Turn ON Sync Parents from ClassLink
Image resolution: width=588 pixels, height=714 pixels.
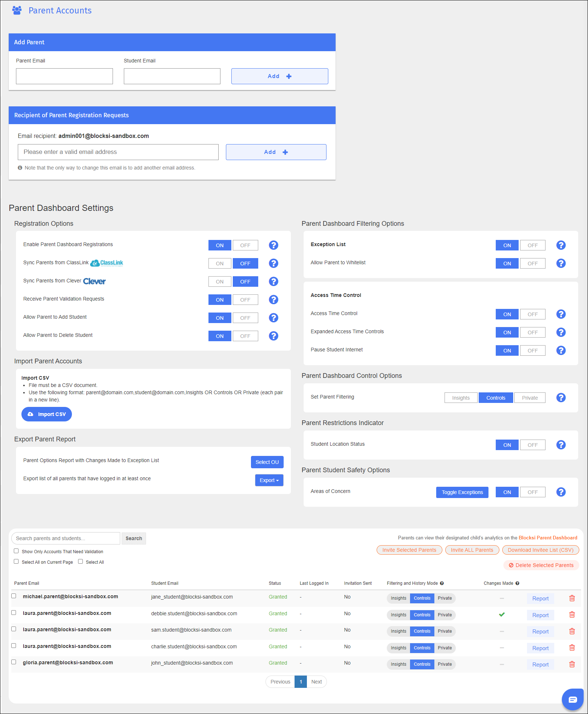220,263
